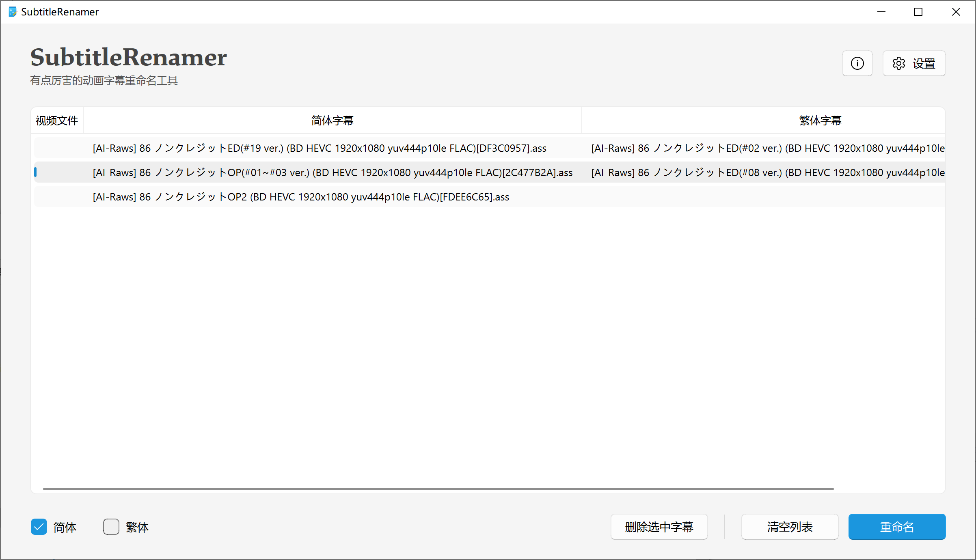This screenshot has height=560, width=976.
Task: Select the ED(#19 ver.) simplified subtitle row
Action: pos(319,148)
